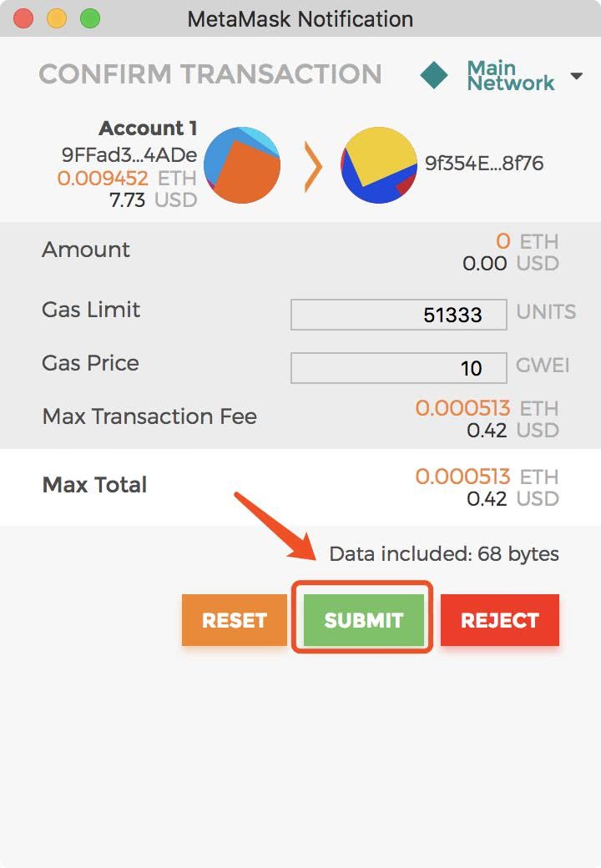Click the Main Network diamond icon
The image size is (601, 868).
(x=434, y=76)
